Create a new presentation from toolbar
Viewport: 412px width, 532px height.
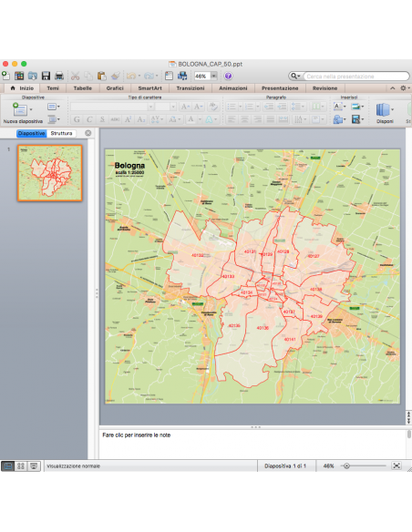(x=5, y=76)
